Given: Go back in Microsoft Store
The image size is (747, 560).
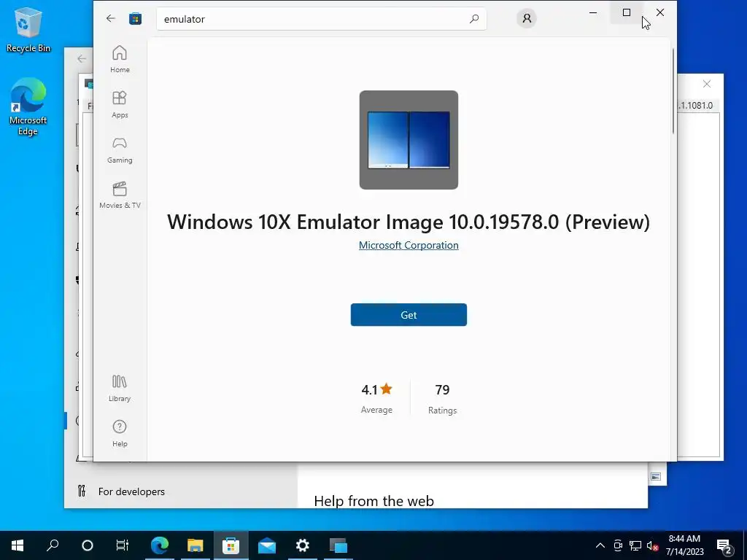Looking at the screenshot, I should (111, 18).
